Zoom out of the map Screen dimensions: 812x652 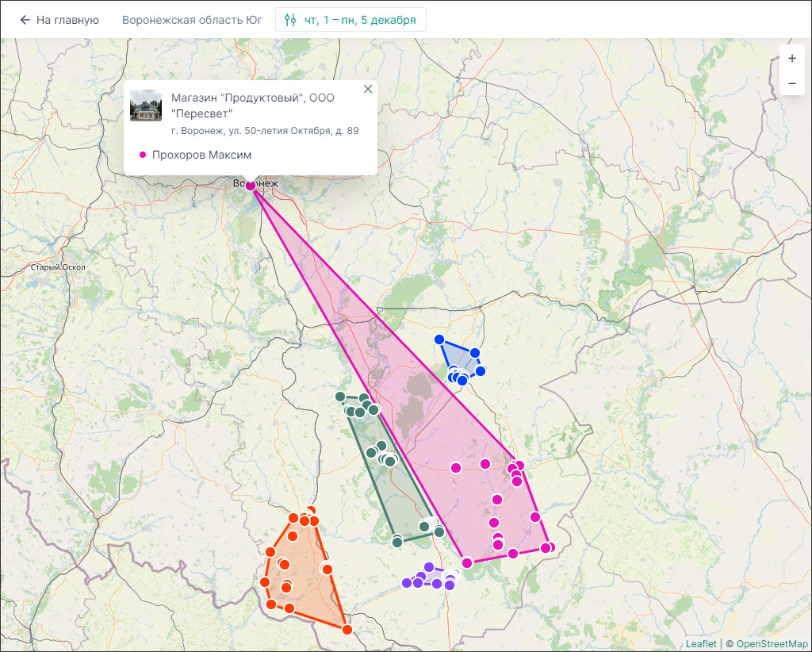point(791,83)
